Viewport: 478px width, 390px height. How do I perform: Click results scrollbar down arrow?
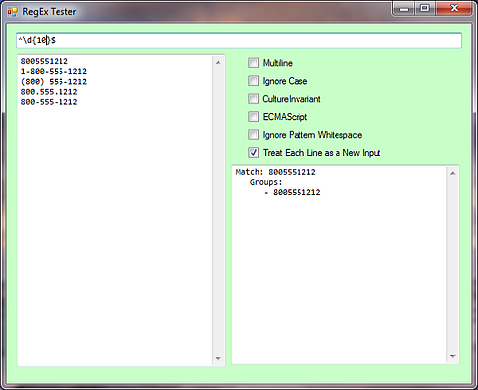(453, 356)
